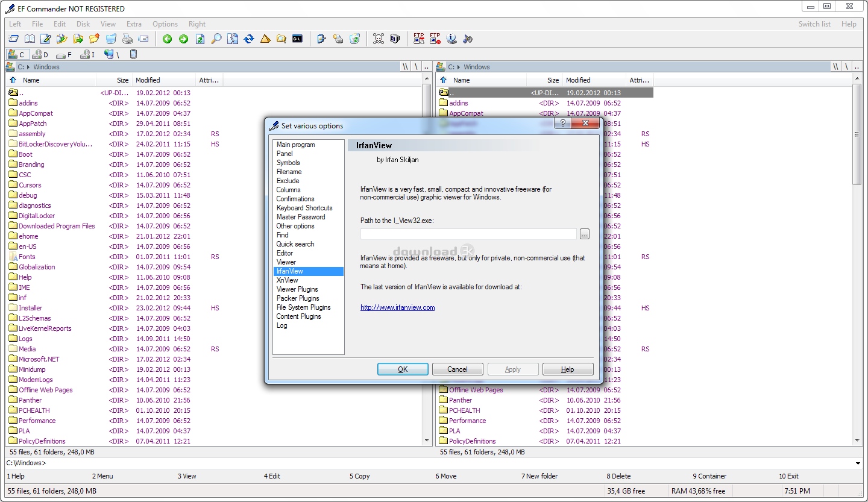Click the info toolbar icon
Viewport: 868px width, 502px height.
tap(451, 39)
